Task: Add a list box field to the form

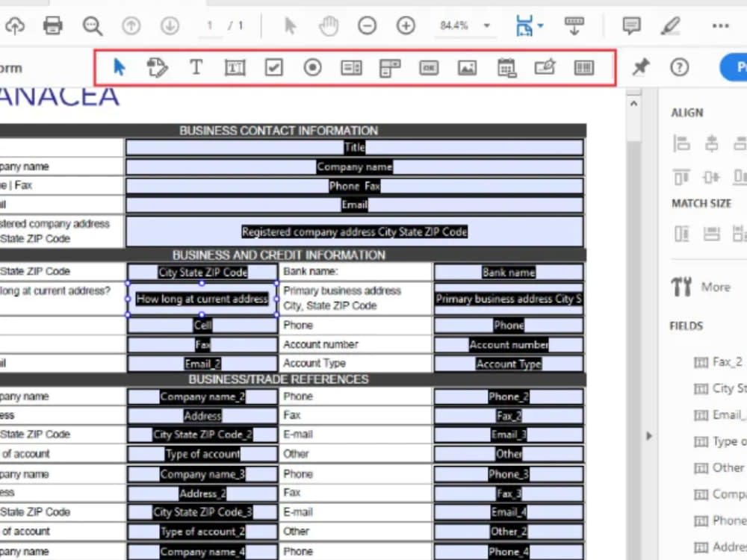Action: coord(352,68)
